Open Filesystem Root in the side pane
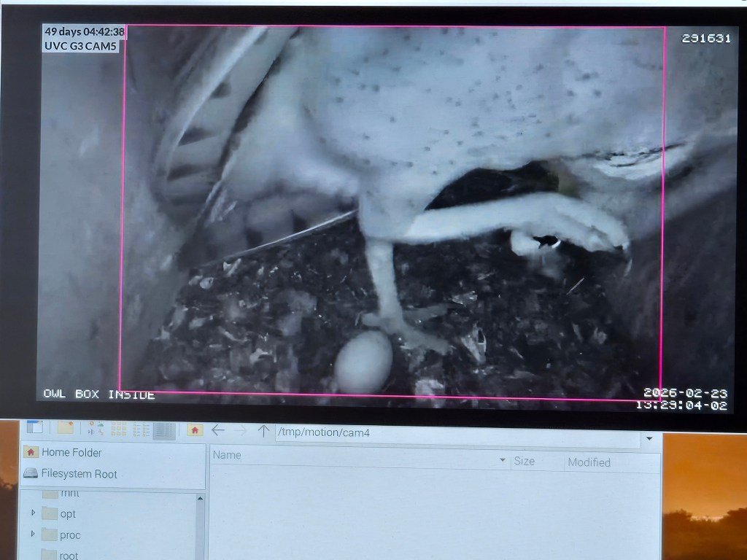 click(x=79, y=474)
